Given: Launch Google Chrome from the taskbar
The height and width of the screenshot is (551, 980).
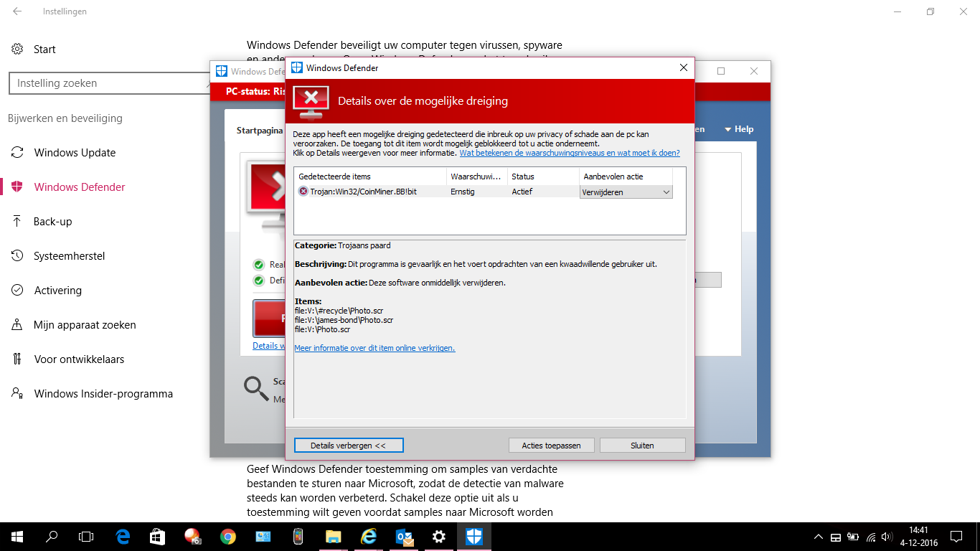Looking at the screenshot, I should [x=228, y=536].
